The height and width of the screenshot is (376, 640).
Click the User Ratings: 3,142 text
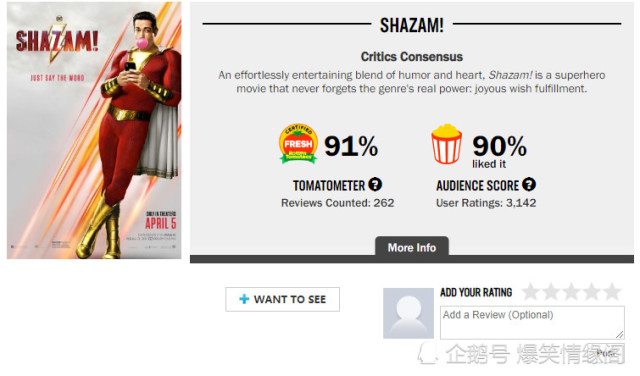pos(486,203)
